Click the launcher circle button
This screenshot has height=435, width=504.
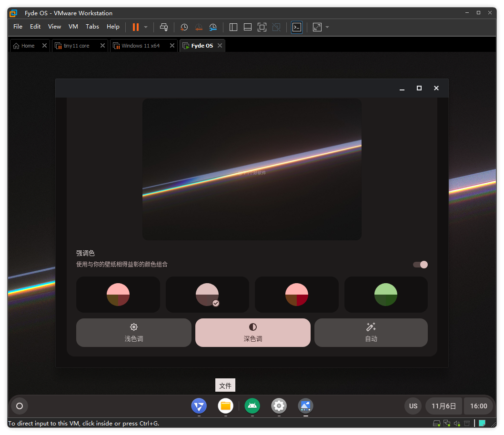click(x=20, y=406)
